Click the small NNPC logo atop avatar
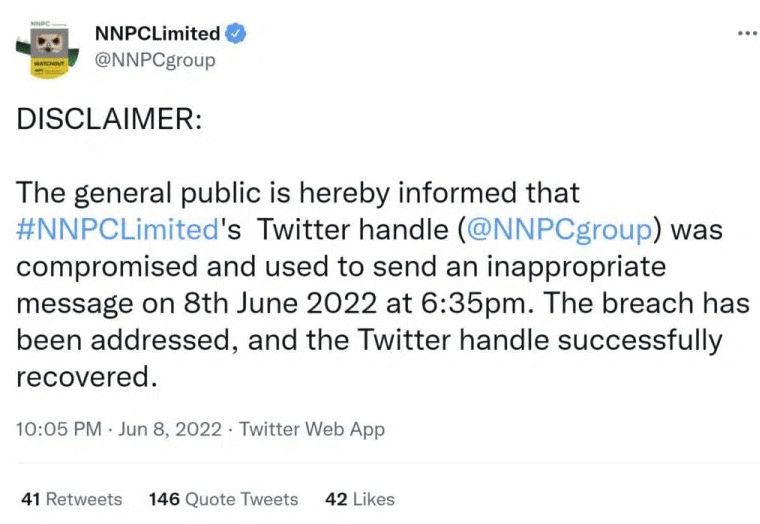The height and width of the screenshot is (524, 760). point(42,22)
